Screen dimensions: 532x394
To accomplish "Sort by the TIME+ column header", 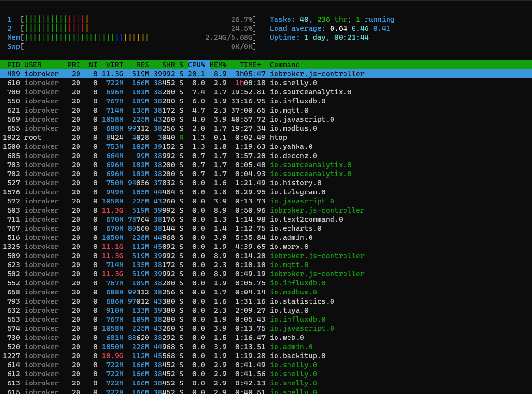I will (x=250, y=65).
